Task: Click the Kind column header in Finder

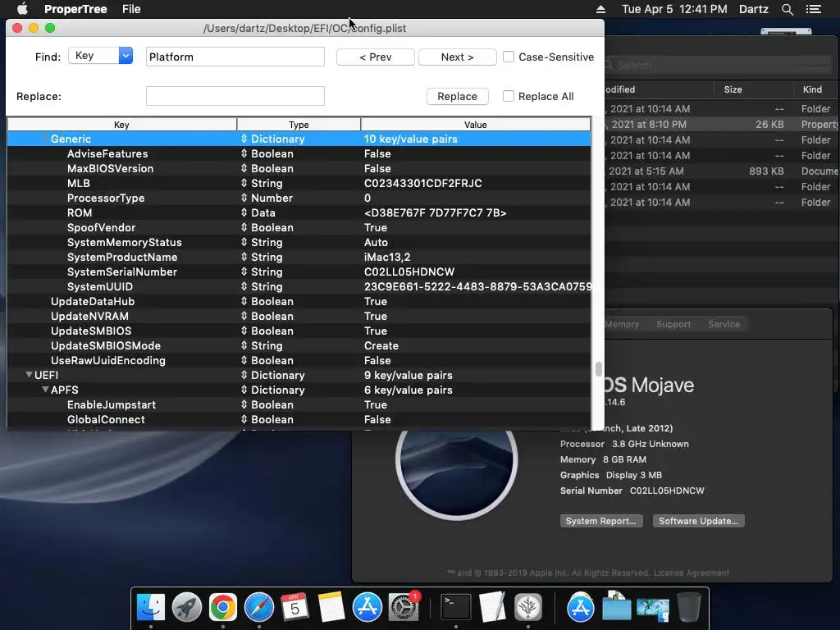Action: point(812,89)
